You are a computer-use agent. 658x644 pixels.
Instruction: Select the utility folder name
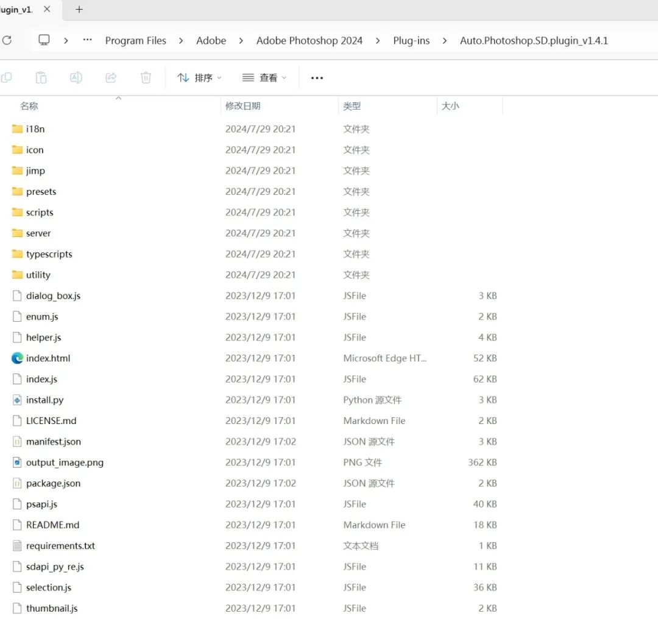point(38,275)
